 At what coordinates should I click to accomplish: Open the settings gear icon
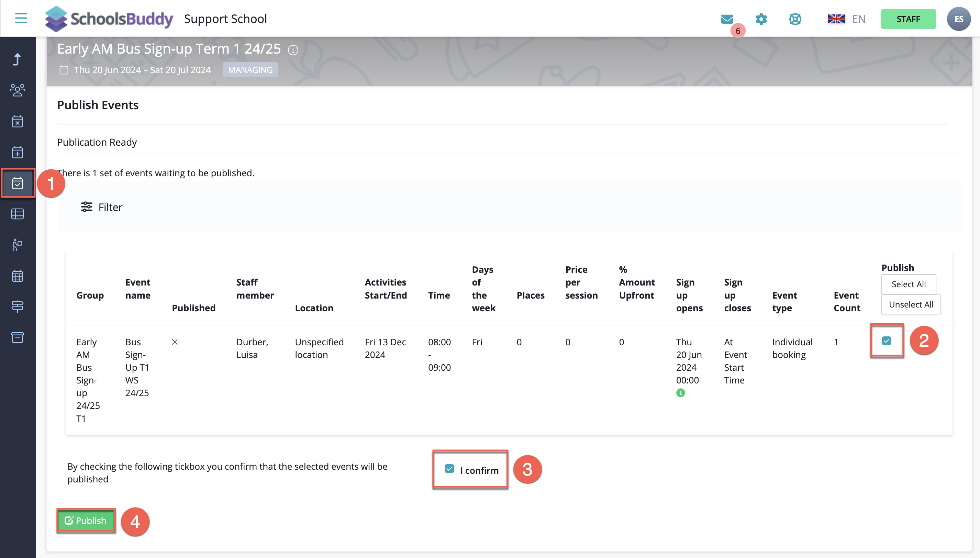click(761, 19)
